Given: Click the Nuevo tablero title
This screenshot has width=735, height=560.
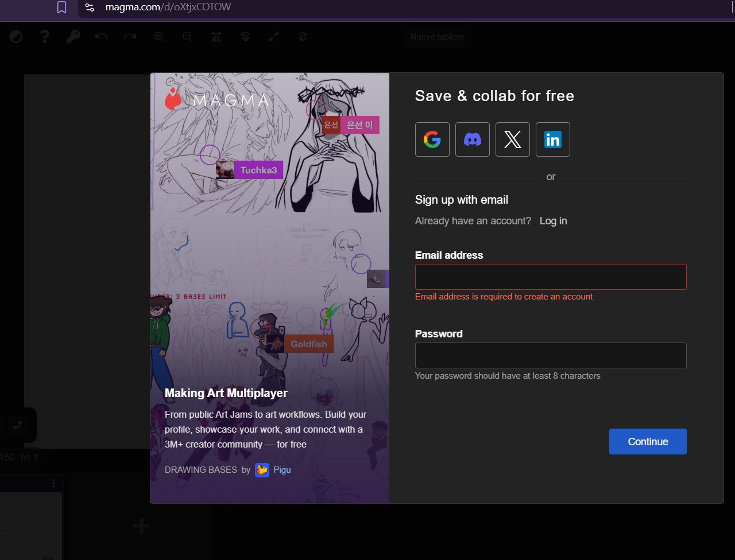Looking at the screenshot, I should 436,37.
